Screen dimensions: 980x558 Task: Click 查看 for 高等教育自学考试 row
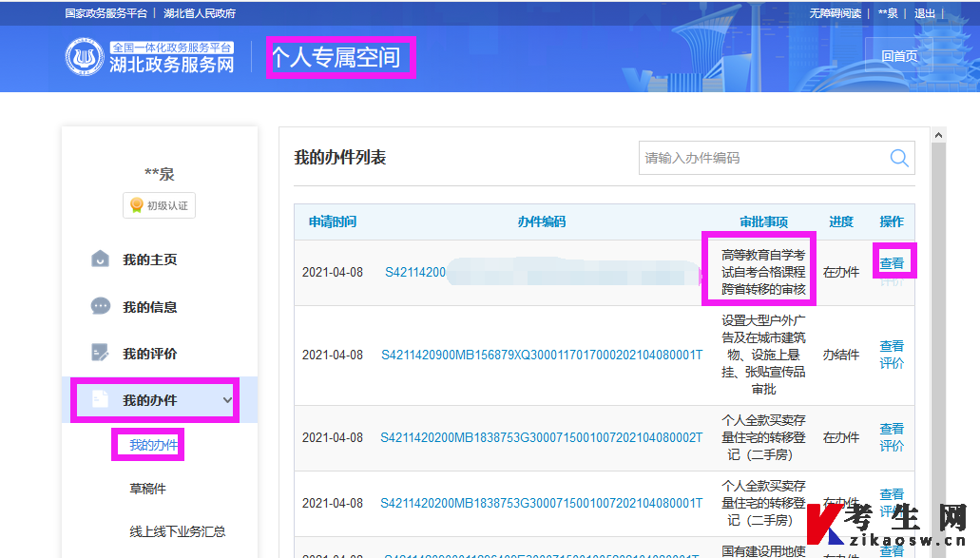[892, 263]
